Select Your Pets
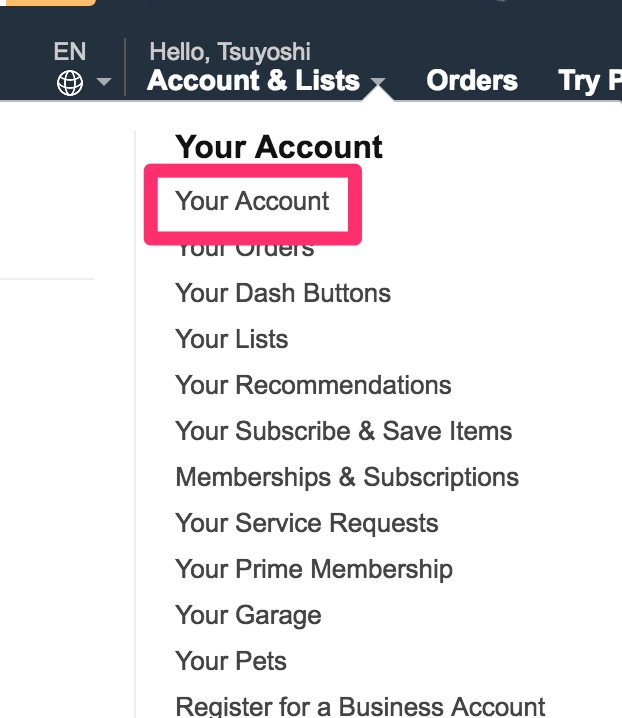The image size is (622, 718). [x=231, y=661]
